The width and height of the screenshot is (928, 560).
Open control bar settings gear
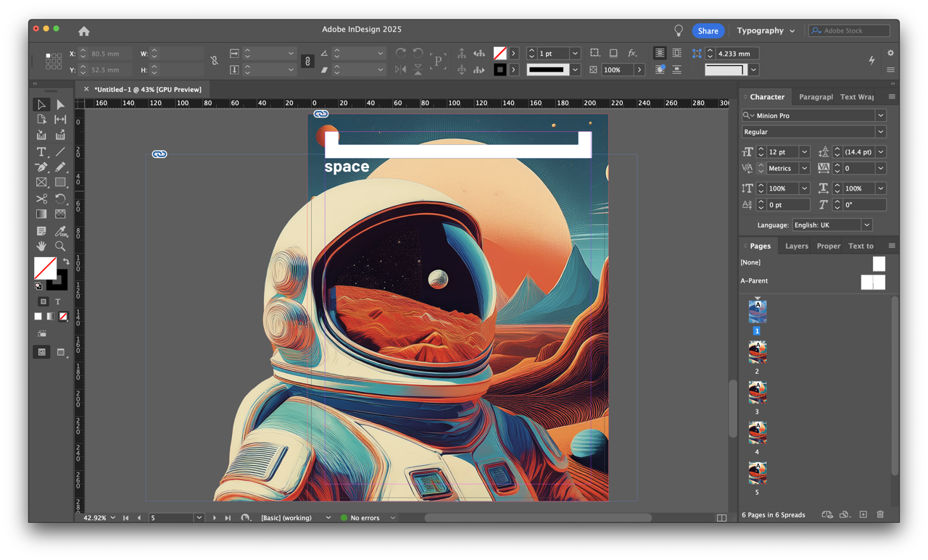pyautogui.click(x=890, y=53)
